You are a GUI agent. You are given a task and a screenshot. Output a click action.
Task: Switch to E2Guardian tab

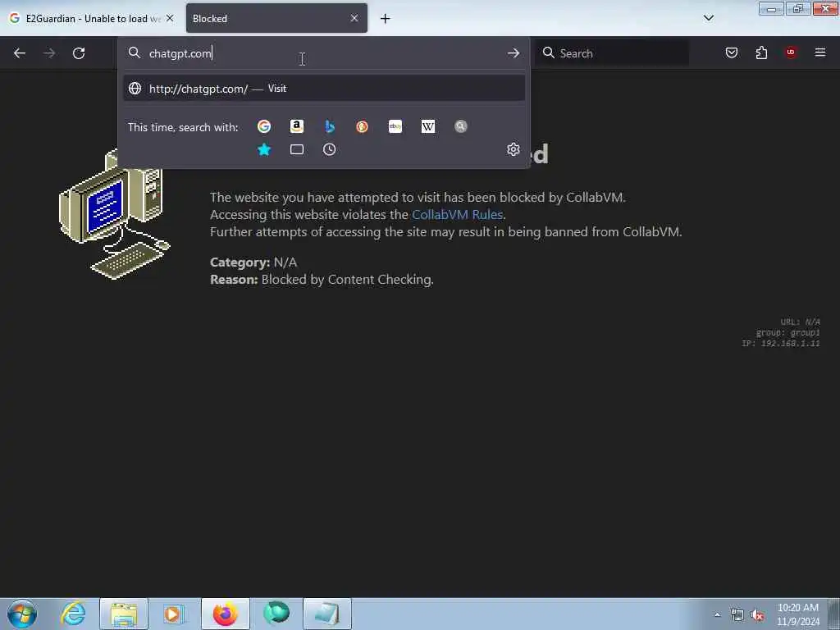(x=91, y=18)
